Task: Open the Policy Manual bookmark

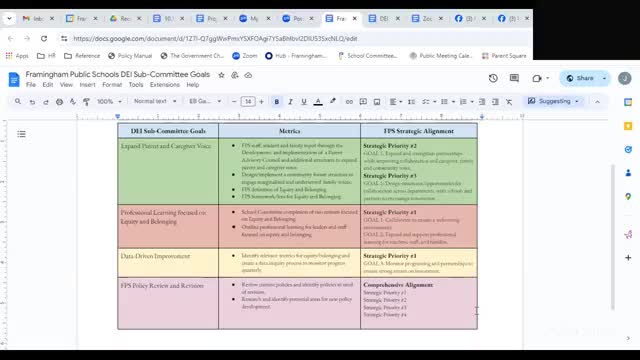Action: [x=130, y=56]
